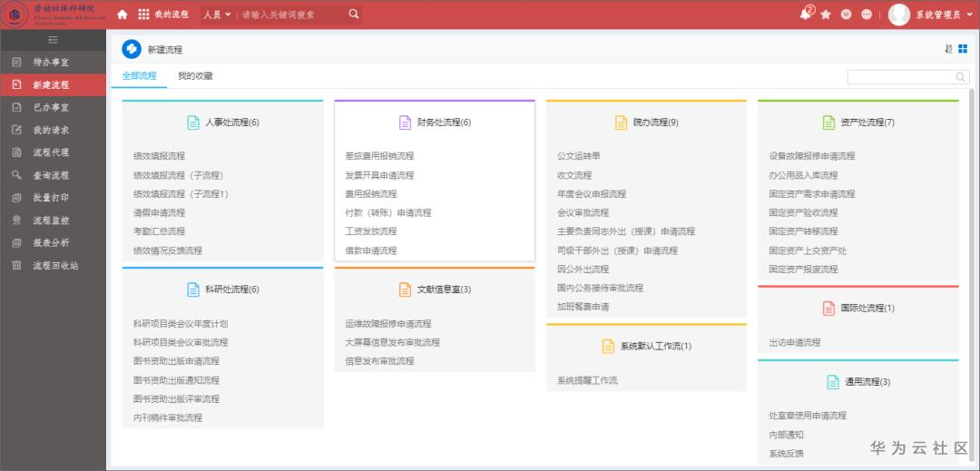Click the 资产处流程 green document icon

coord(828,123)
